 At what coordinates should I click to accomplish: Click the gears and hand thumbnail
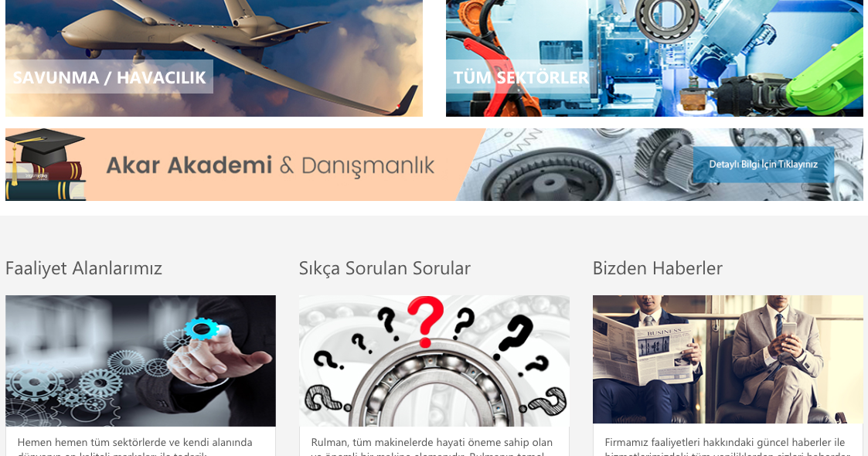141,361
